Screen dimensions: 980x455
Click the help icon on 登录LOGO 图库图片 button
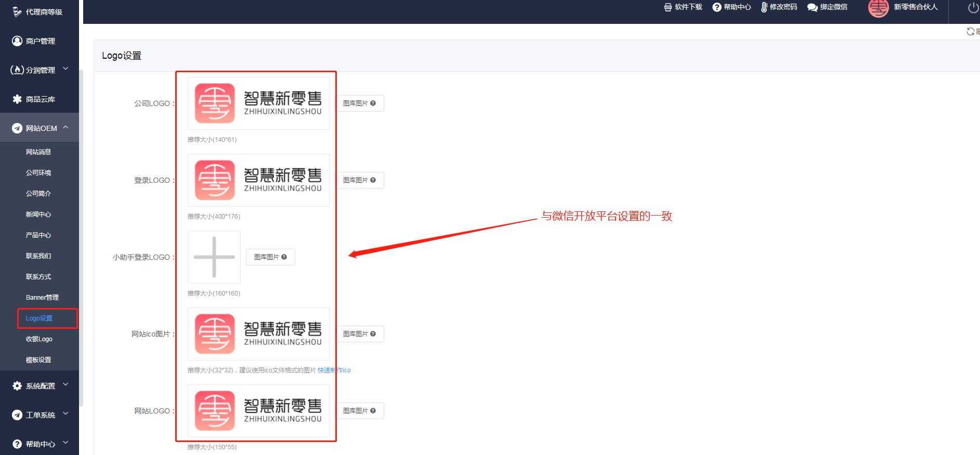click(x=373, y=180)
